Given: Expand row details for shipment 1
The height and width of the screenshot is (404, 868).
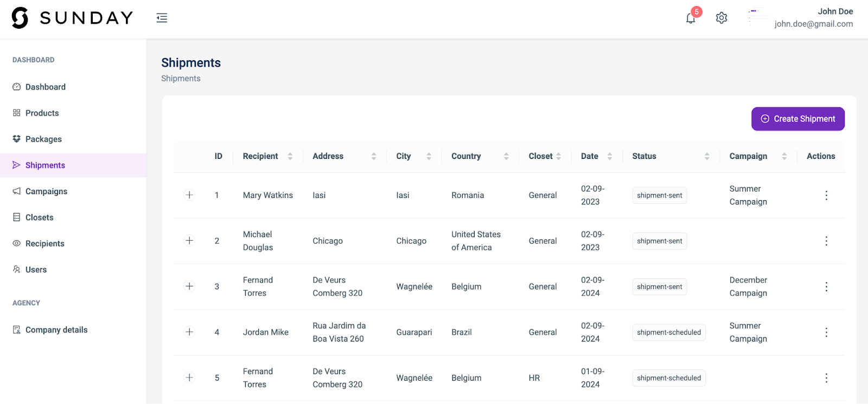Looking at the screenshot, I should coord(189,195).
